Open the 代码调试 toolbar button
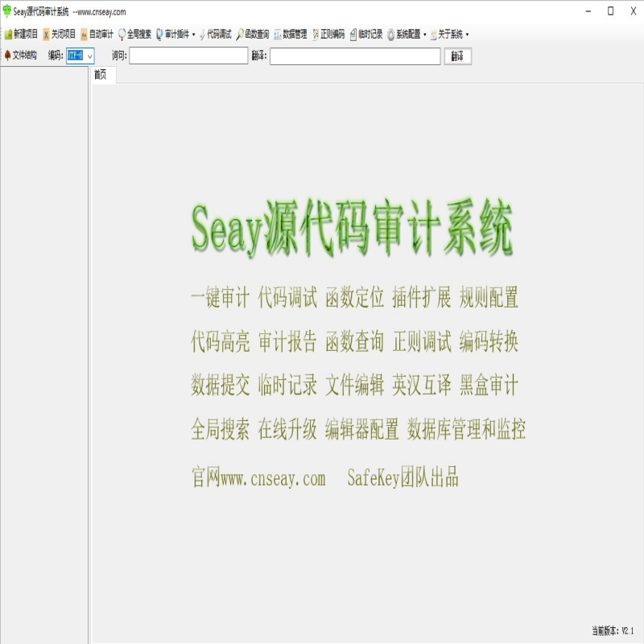Screen dimensions: 644x644 point(215,34)
